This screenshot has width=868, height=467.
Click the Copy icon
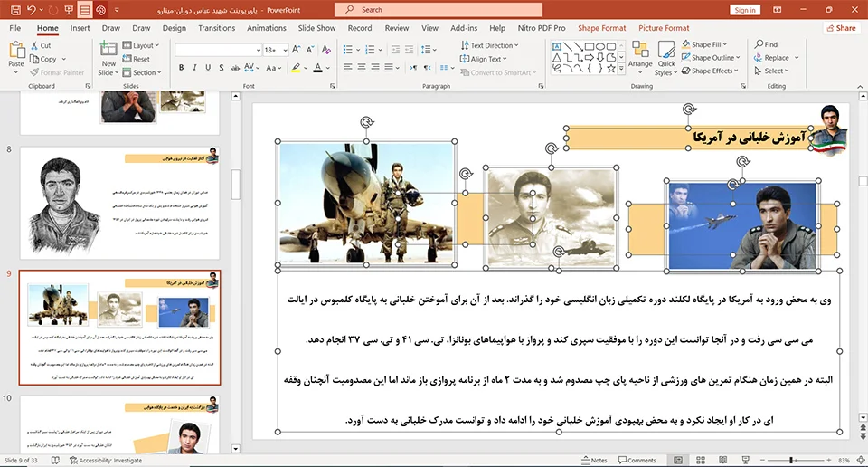pyautogui.click(x=34, y=59)
